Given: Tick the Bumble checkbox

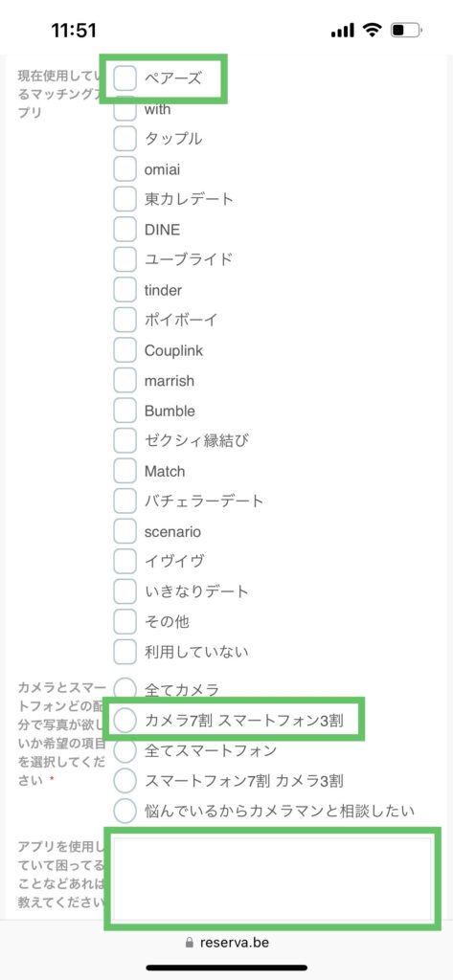Looking at the screenshot, I should 125,411.
